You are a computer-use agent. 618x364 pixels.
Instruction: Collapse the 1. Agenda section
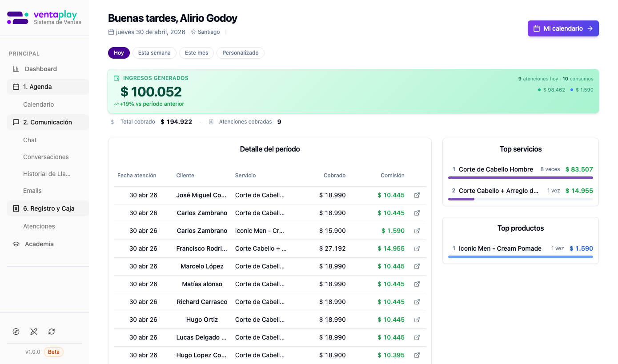pyautogui.click(x=48, y=87)
